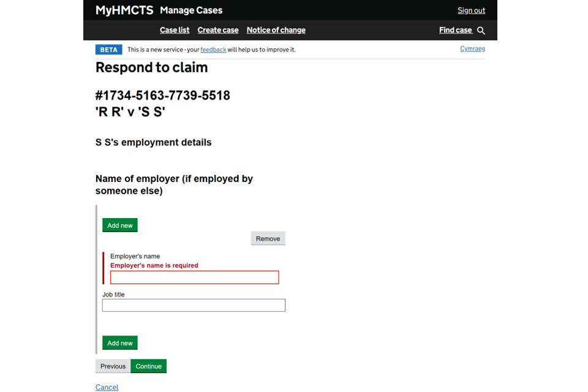Go back with the Previous button

[x=113, y=366]
